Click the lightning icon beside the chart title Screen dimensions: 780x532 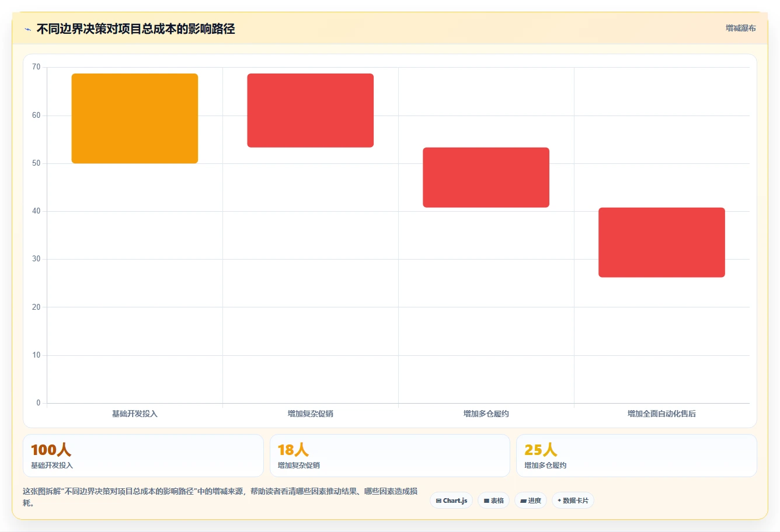tap(27, 29)
